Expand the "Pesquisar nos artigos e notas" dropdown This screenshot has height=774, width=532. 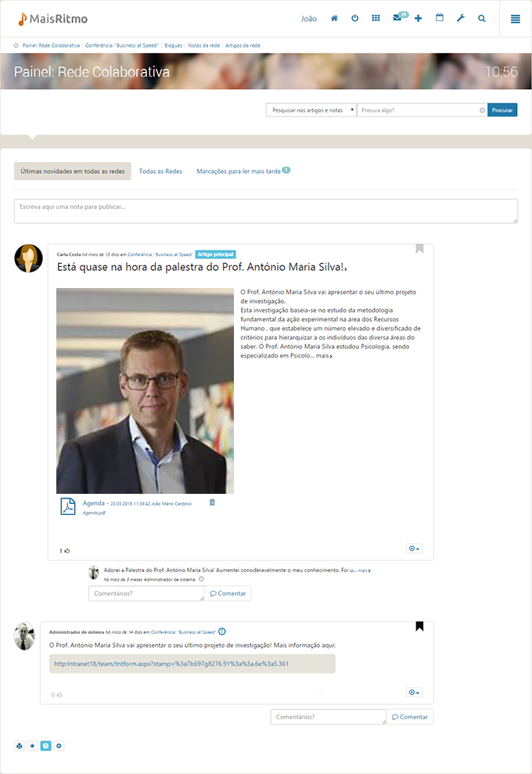[x=311, y=110]
